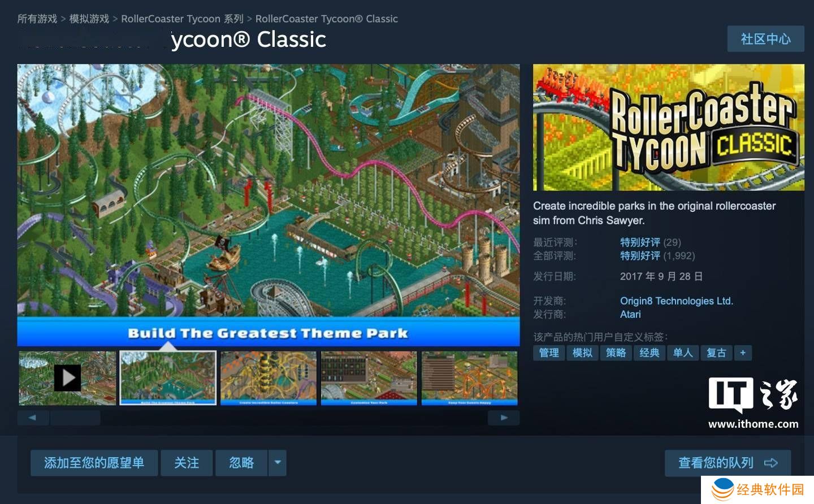
Task: Click the plus icon to add a tag
Action: [x=743, y=353]
